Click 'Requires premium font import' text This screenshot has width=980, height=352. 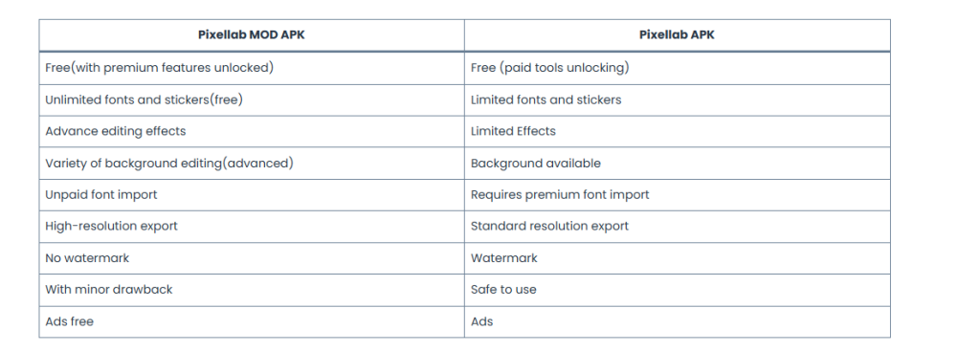(x=560, y=195)
